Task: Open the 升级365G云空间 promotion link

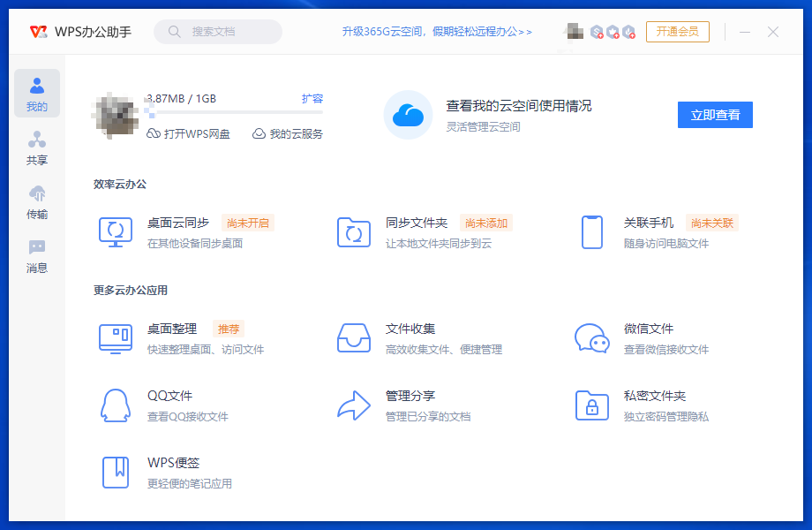Action: click(x=437, y=32)
